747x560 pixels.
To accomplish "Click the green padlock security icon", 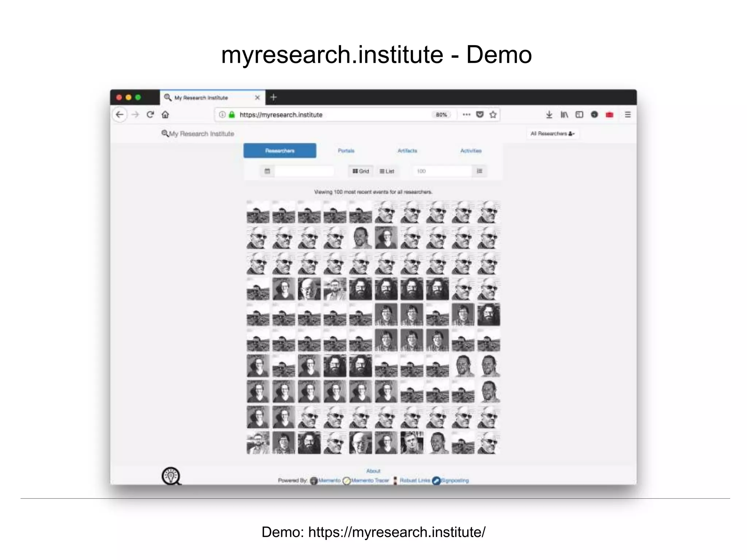I will coord(232,114).
